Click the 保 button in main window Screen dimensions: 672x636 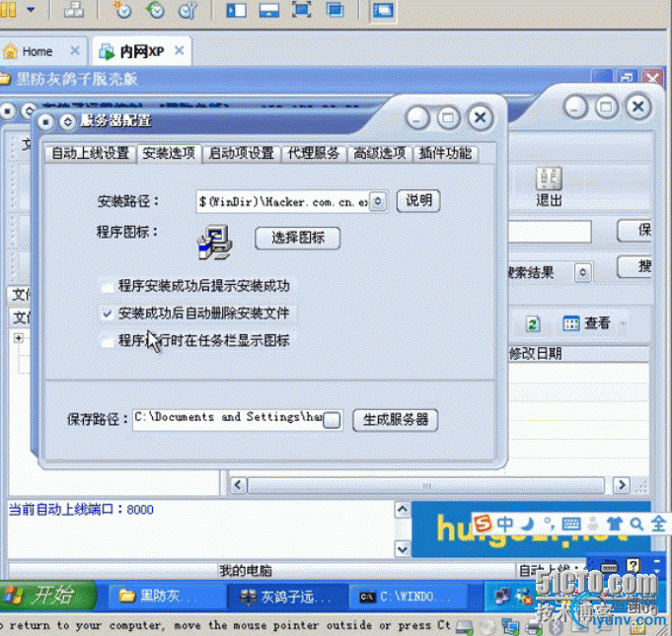(x=635, y=231)
